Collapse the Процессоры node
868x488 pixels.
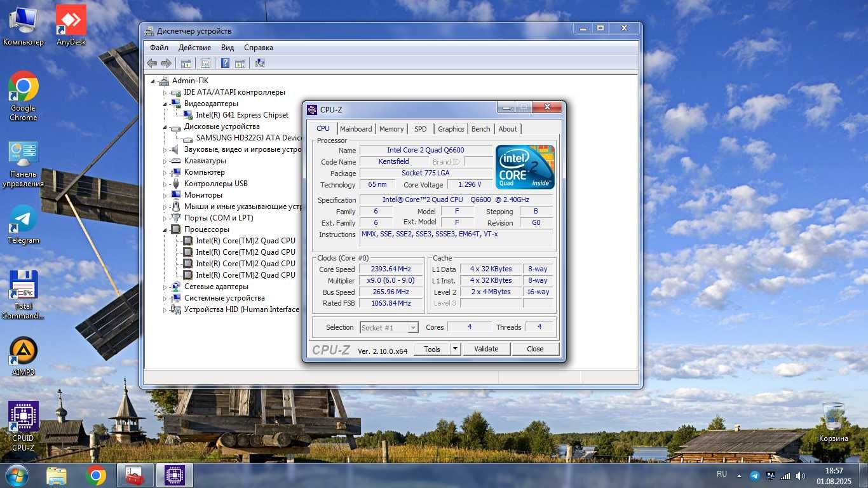click(165, 230)
